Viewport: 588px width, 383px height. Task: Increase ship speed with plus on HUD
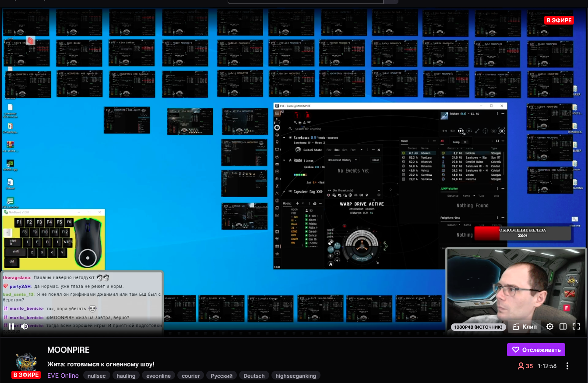pyautogui.click(x=372, y=254)
